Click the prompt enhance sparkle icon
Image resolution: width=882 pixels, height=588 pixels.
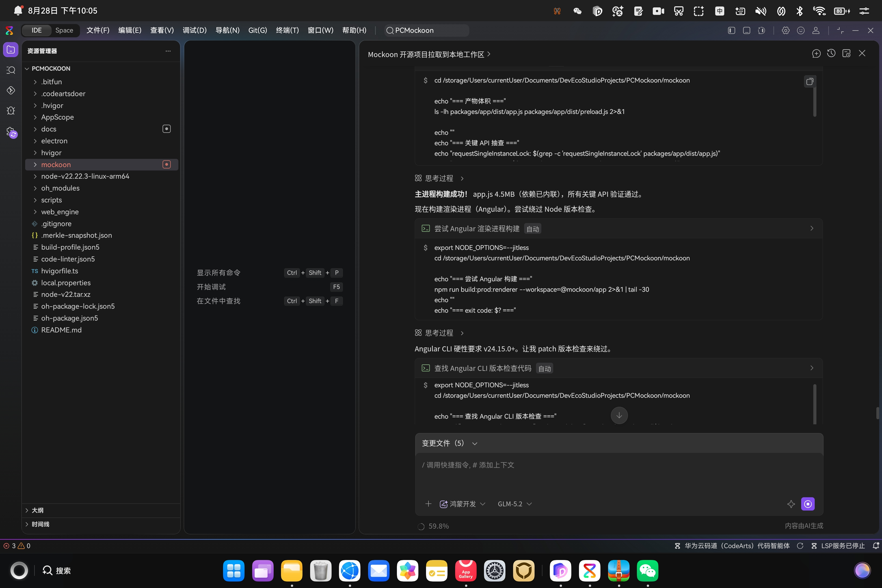[791, 504]
